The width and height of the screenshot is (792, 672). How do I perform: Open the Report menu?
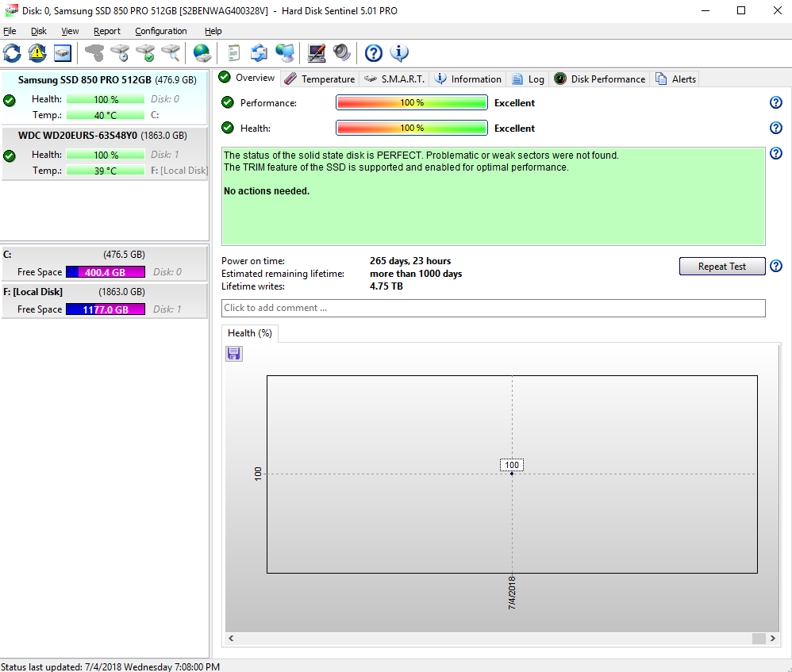107,31
